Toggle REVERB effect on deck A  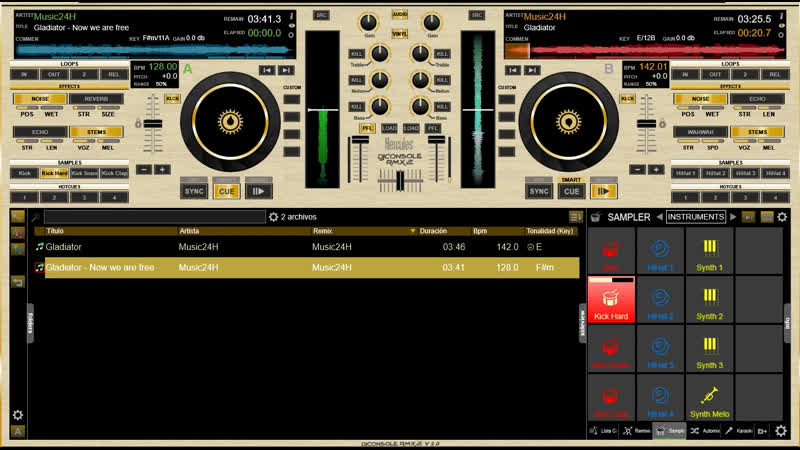[x=96, y=98]
